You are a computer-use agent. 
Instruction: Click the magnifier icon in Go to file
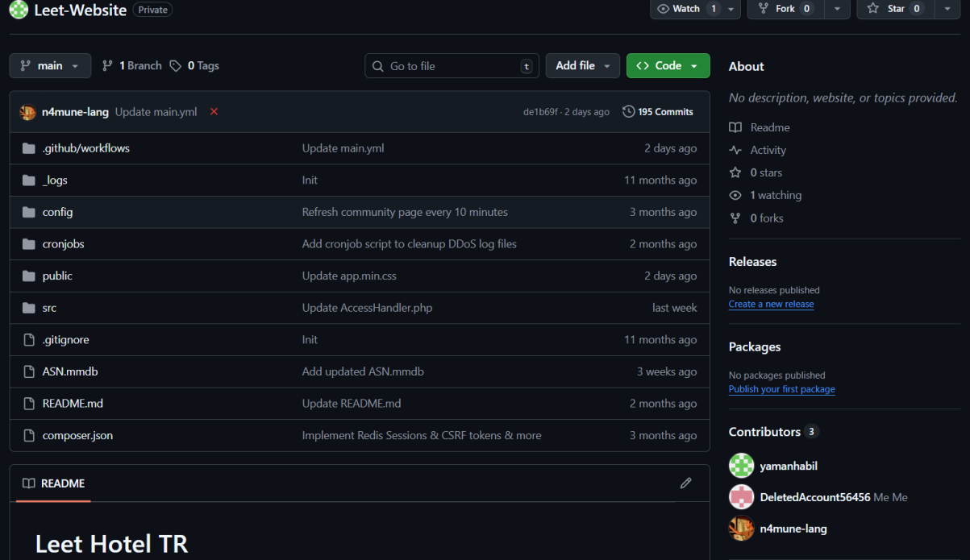click(x=378, y=66)
